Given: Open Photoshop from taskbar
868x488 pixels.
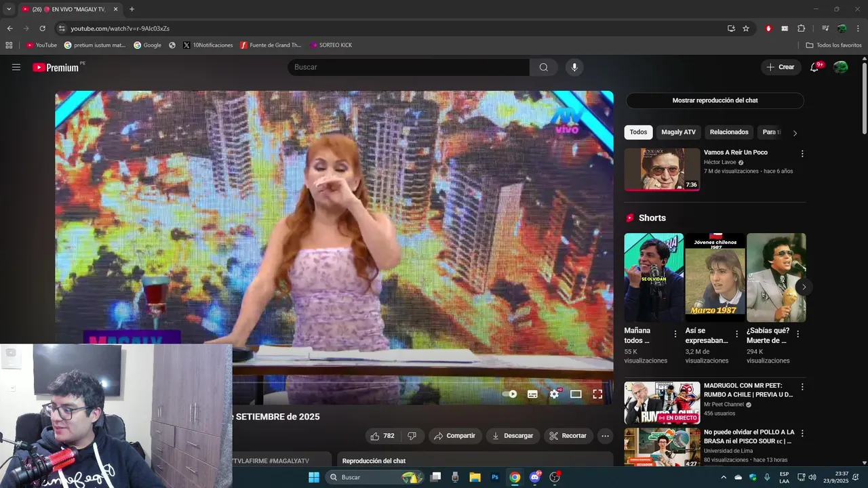Looking at the screenshot, I should click(x=495, y=477).
